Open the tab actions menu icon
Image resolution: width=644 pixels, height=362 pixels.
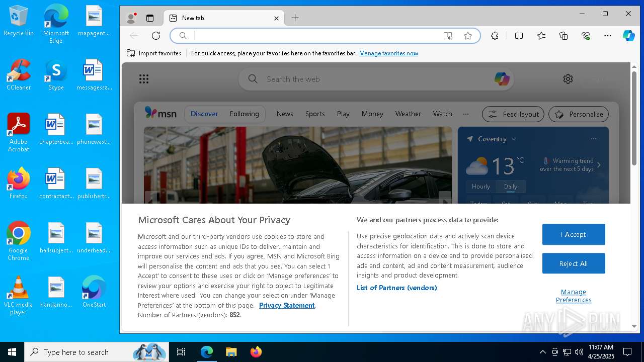(x=150, y=18)
